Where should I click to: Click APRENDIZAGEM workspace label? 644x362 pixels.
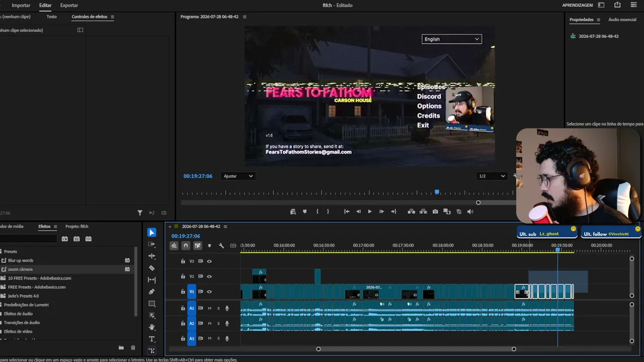tap(578, 5)
